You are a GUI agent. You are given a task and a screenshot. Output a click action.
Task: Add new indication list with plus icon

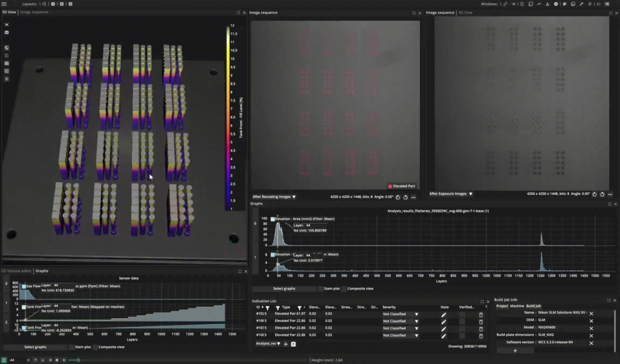(286, 344)
